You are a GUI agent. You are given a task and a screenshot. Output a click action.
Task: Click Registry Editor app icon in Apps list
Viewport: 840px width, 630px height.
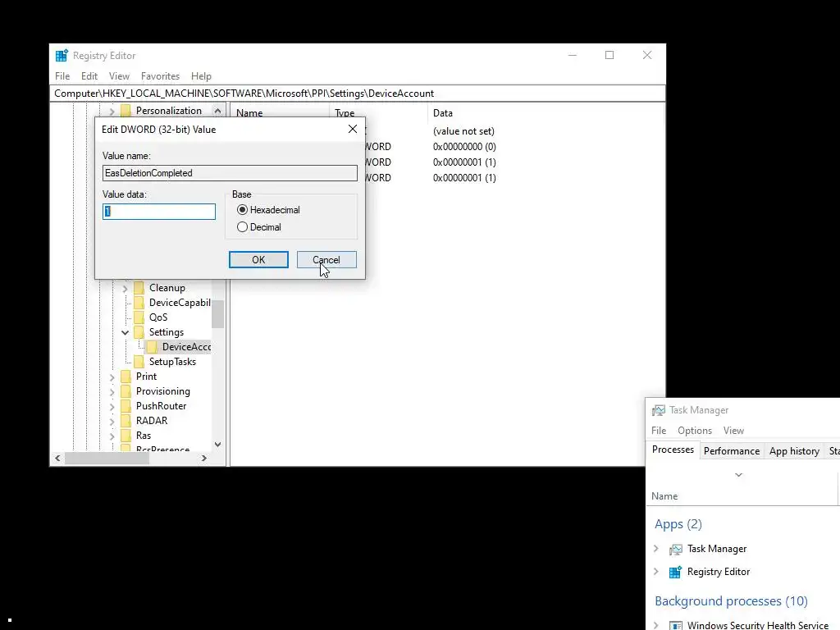pos(676,572)
